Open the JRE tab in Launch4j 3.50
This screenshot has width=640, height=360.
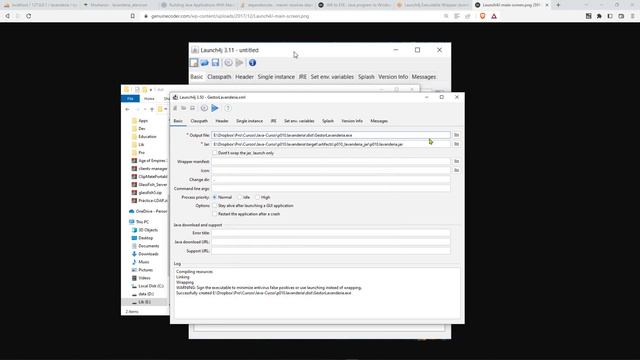273,121
